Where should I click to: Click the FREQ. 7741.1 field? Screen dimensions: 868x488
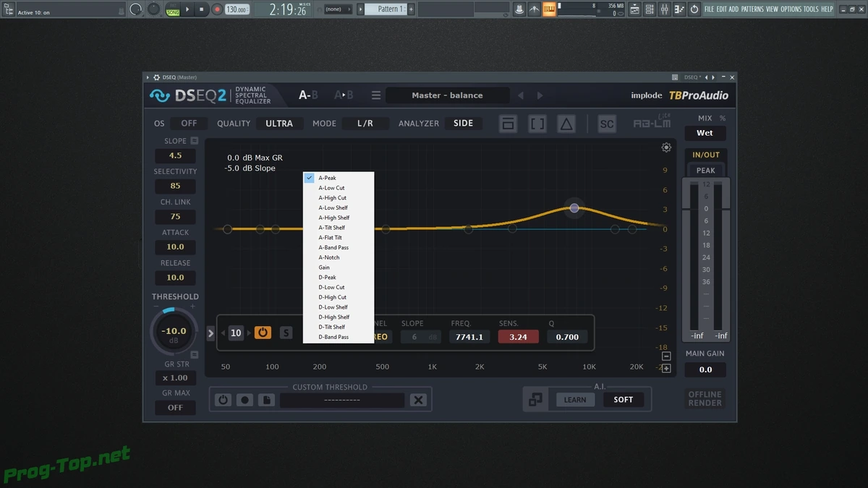pyautogui.click(x=469, y=337)
